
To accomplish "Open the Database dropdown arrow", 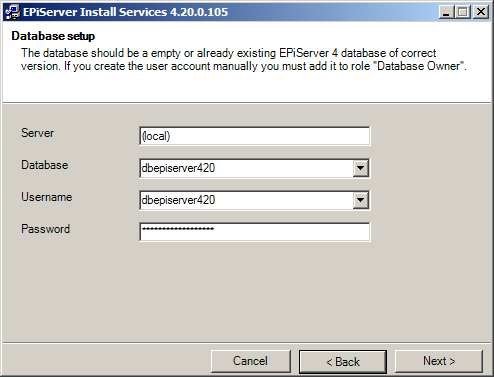I will click(360, 168).
